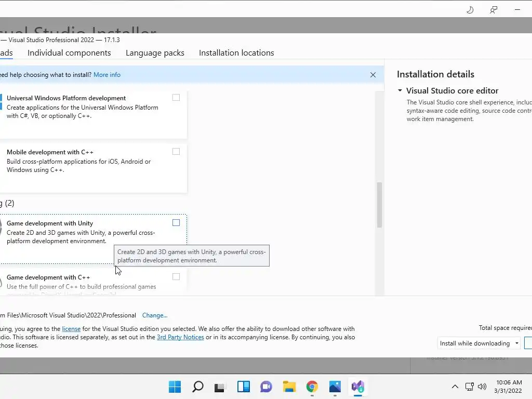Open the license link
Screen dimensions: 532x399
pyautogui.click(x=71, y=329)
